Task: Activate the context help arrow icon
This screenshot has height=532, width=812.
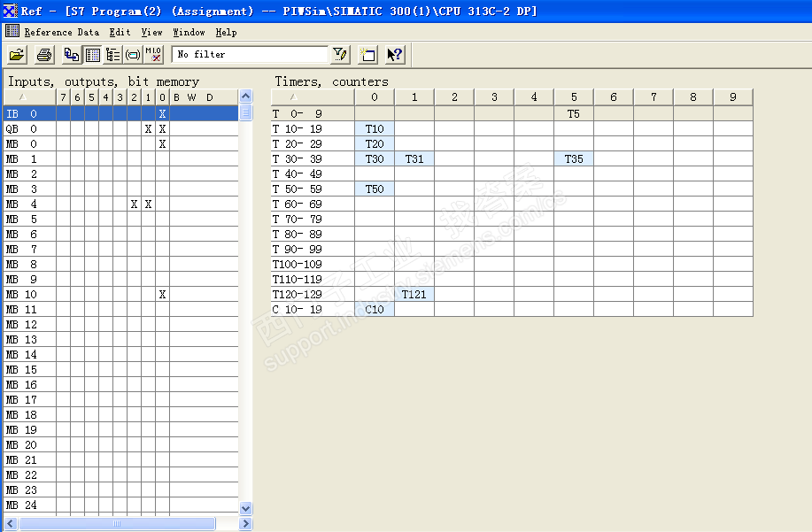Action: 395,54
